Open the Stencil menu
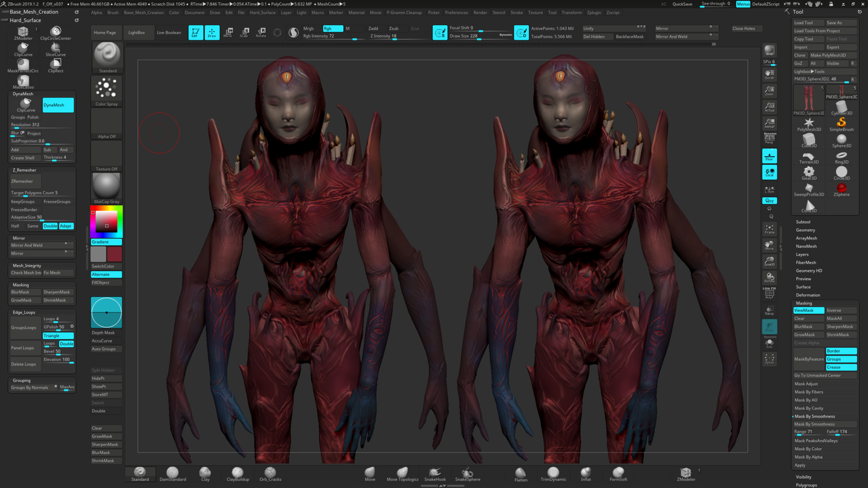This screenshot has height=488, width=868. [x=499, y=12]
